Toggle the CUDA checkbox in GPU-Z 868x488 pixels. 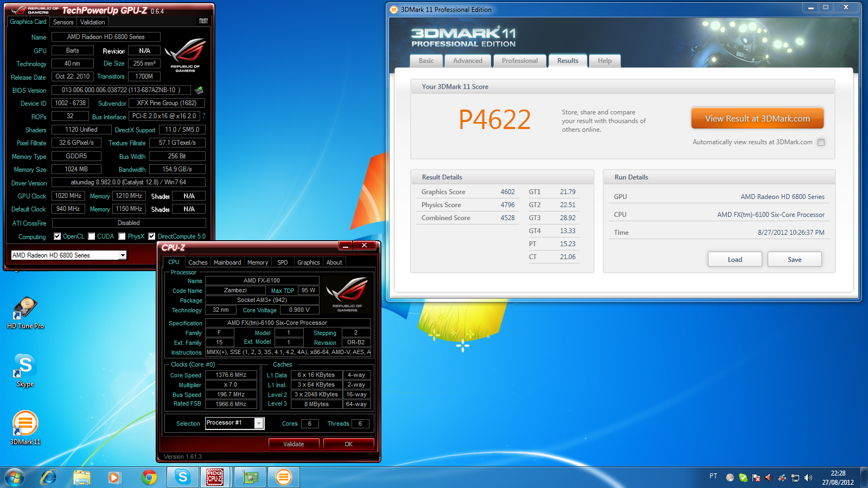click(x=92, y=236)
